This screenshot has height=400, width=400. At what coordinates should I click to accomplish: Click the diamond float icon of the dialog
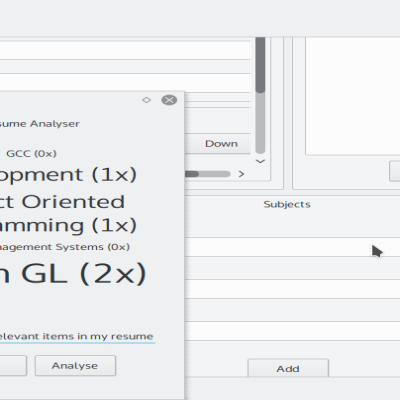tap(146, 100)
